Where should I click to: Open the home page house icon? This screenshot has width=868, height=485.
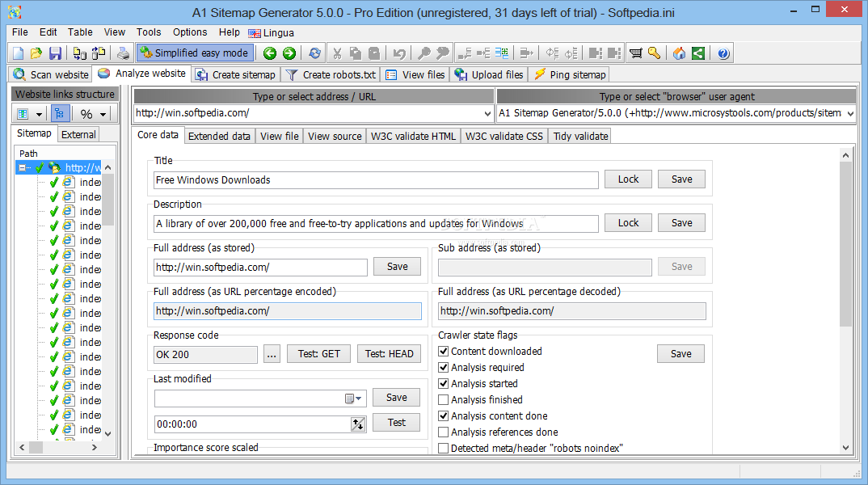click(679, 53)
